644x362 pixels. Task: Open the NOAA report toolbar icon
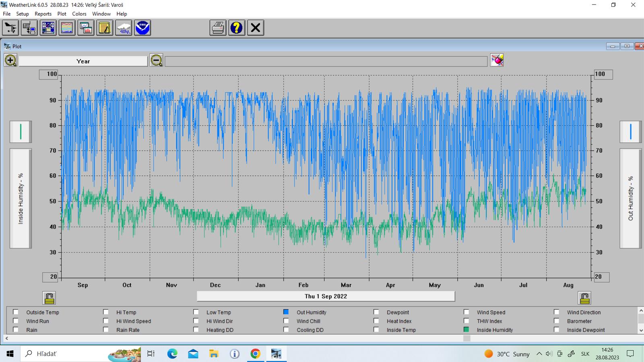pyautogui.click(x=142, y=28)
